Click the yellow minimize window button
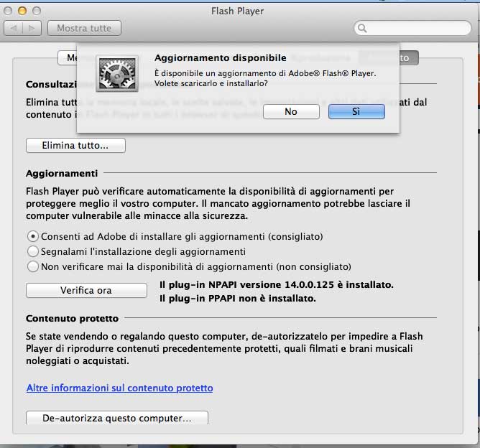 (x=22, y=11)
